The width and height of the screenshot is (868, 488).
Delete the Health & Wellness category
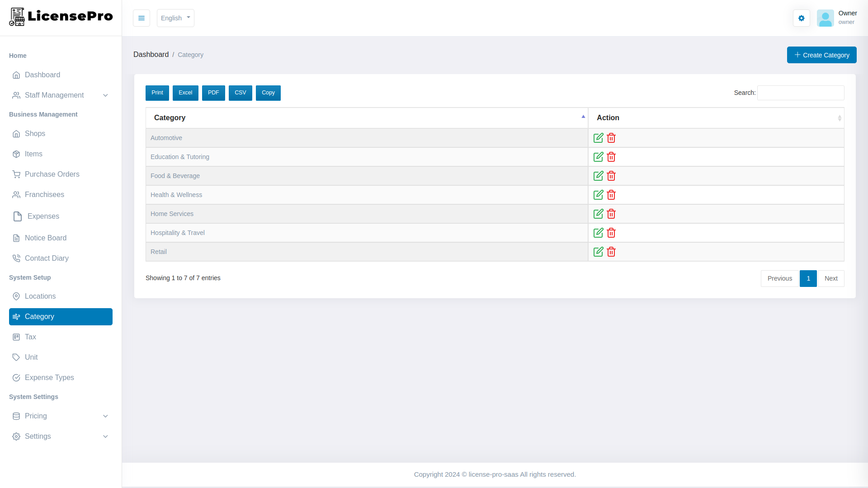click(611, 195)
